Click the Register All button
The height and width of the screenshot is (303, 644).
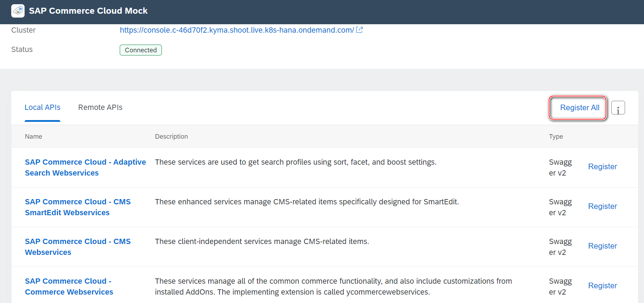[580, 108]
